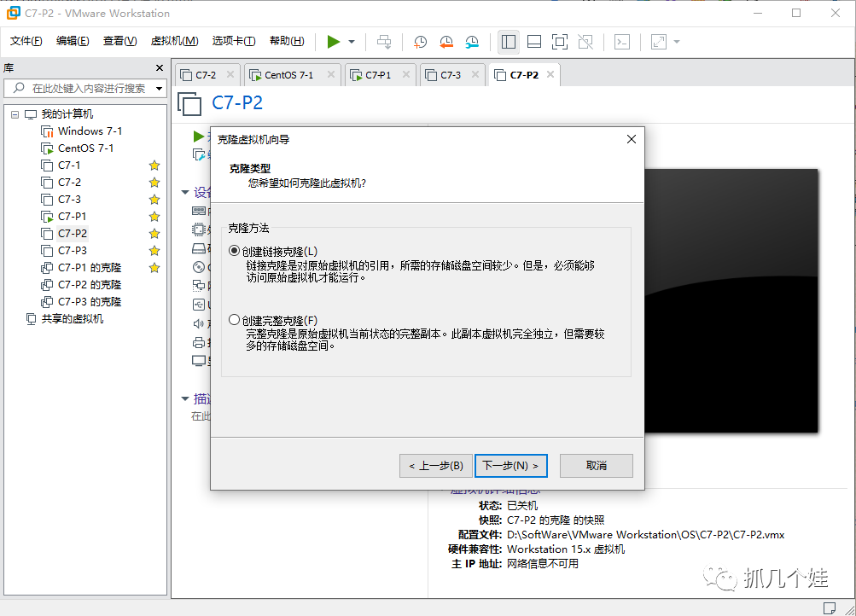Open the power options dropdown arrow next to play
The height and width of the screenshot is (616, 856).
[352, 42]
